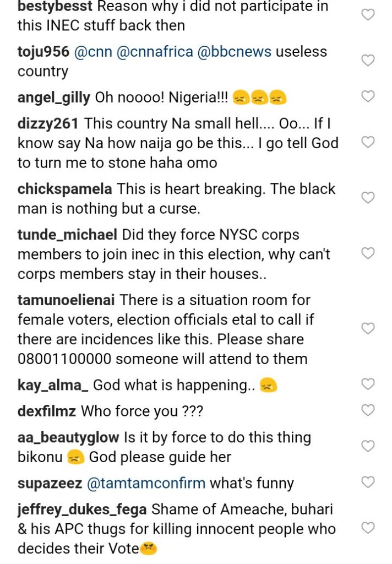The width and height of the screenshot is (392, 564).
Task: Like dexfilmz's "Who force you" comment
Action: tap(368, 410)
